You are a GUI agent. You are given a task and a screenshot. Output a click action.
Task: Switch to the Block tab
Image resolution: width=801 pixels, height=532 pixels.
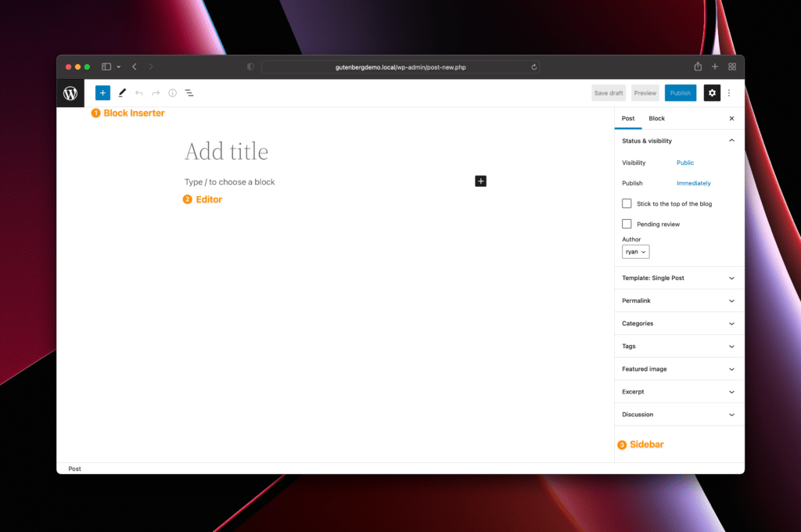[x=656, y=119]
